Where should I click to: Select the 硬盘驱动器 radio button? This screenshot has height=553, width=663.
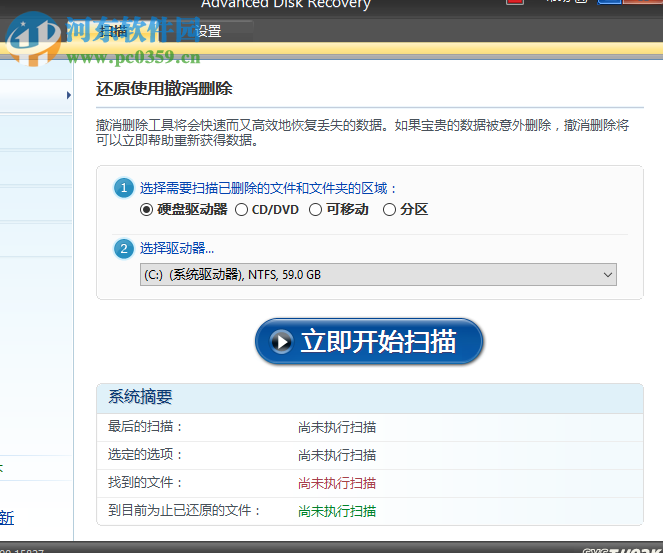(147, 210)
